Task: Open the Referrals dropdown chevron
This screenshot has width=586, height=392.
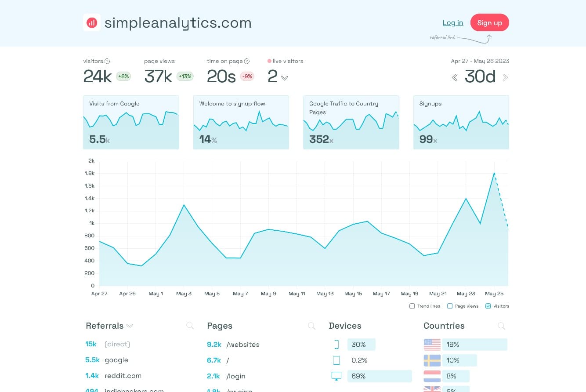Action: click(x=130, y=326)
